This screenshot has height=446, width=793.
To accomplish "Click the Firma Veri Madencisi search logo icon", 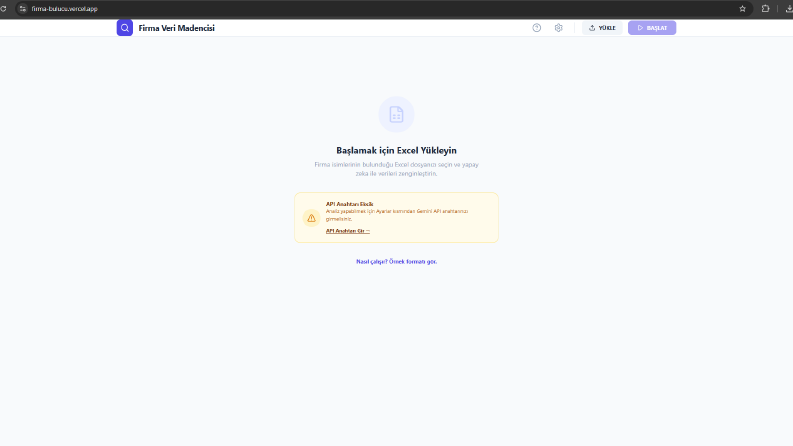I will tap(124, 28).
